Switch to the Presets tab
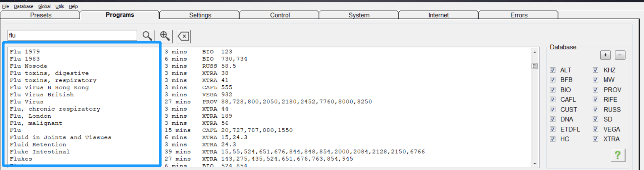 [x=41, y=15]
